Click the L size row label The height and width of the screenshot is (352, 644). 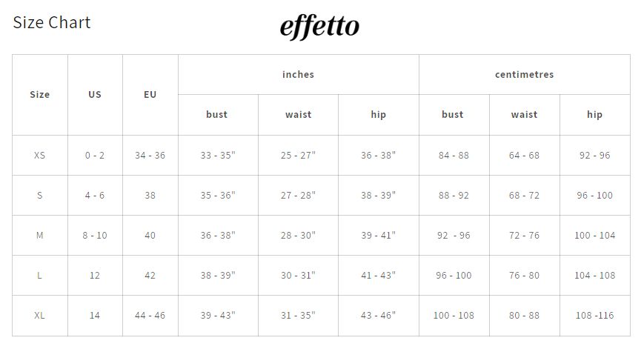(40, 276)
